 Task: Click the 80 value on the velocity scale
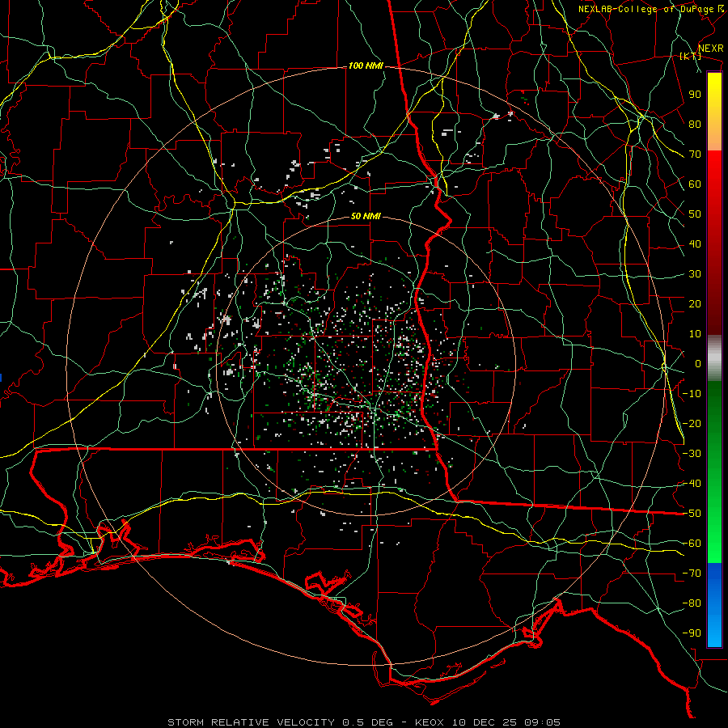[695, 125]
